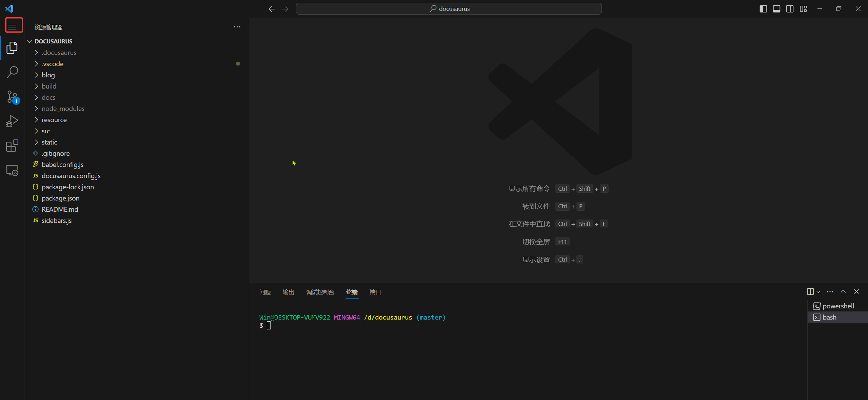
Task: Toggle the secondary side bar layout button
Action: (790, 9)
